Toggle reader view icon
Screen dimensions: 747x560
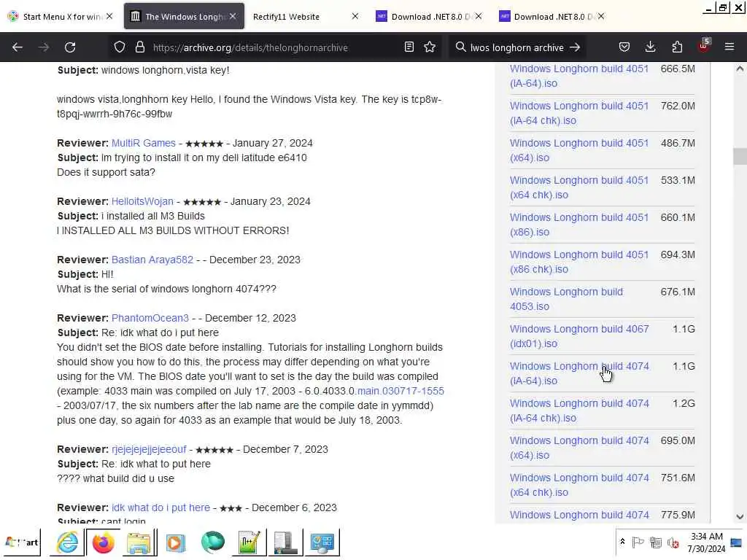point(409,47)
